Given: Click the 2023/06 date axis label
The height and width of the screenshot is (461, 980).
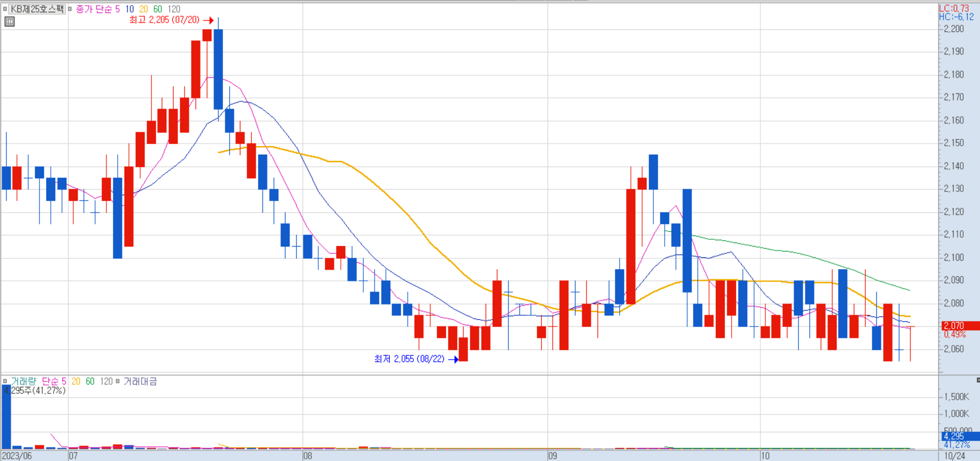Looking at the screenshot, I should pyautogui.click(x=17, y=456).
